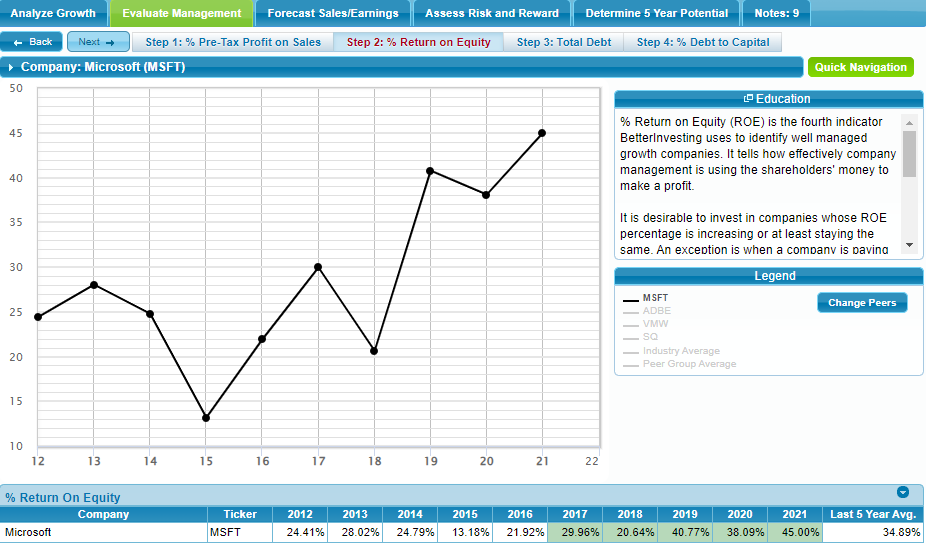Select Step 2: % Return on Equity
This screenshot has width=926, height=545.
coord(419,42)
